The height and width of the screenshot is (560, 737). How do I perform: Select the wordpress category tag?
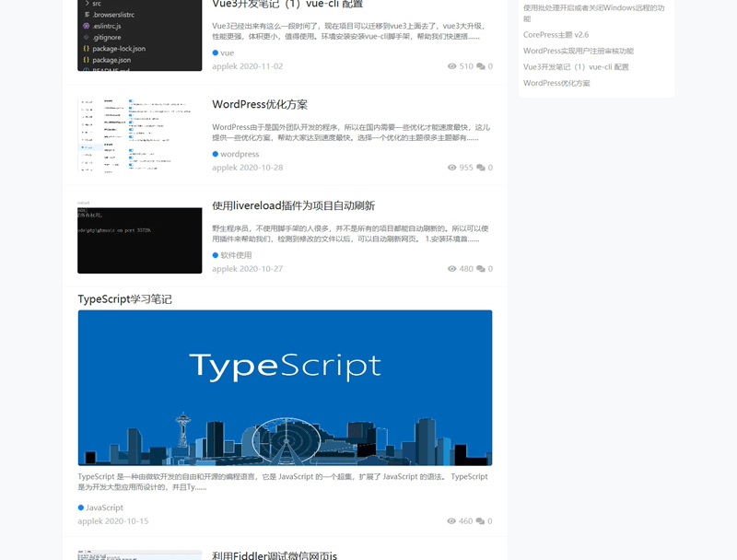tap(240, 154)
